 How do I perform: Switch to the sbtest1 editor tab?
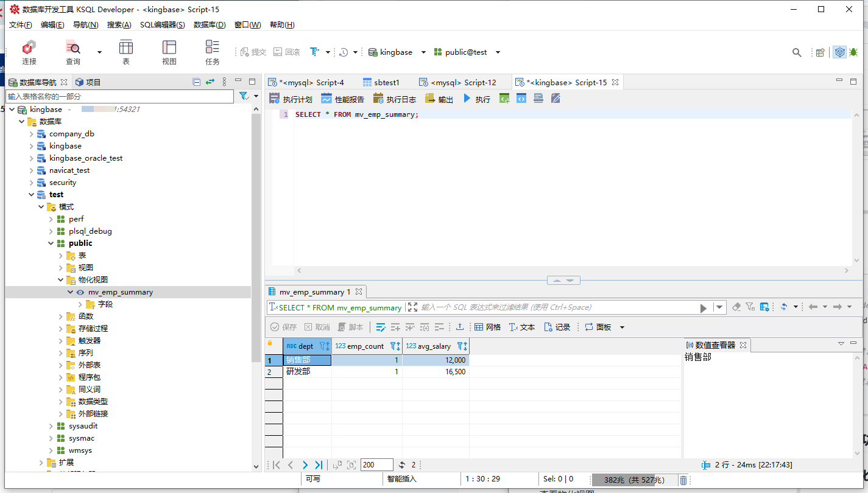pos(381,82)
